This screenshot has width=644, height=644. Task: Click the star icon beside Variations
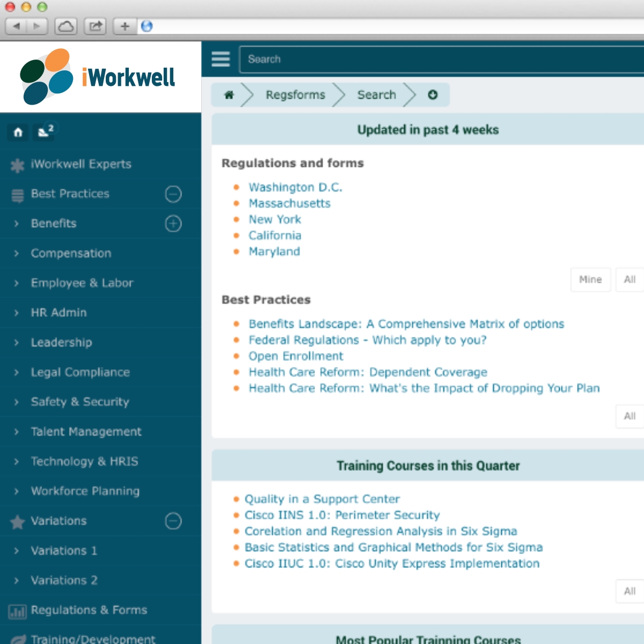17,521
